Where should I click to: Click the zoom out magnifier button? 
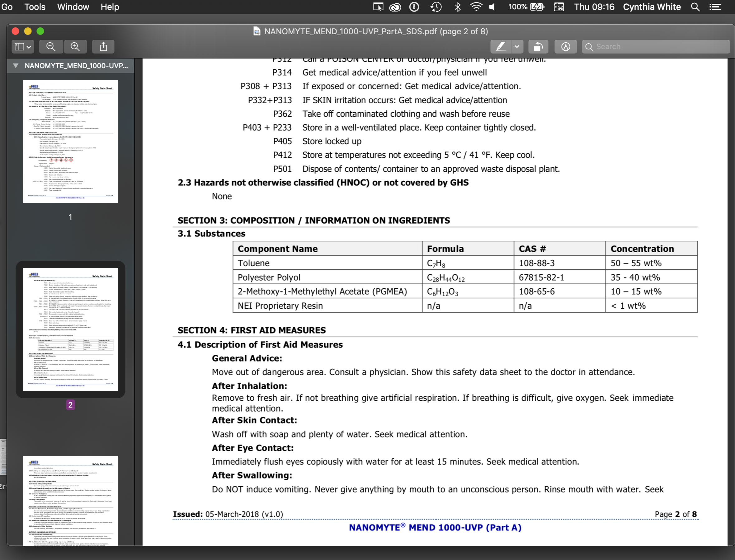tap(51, 47)
